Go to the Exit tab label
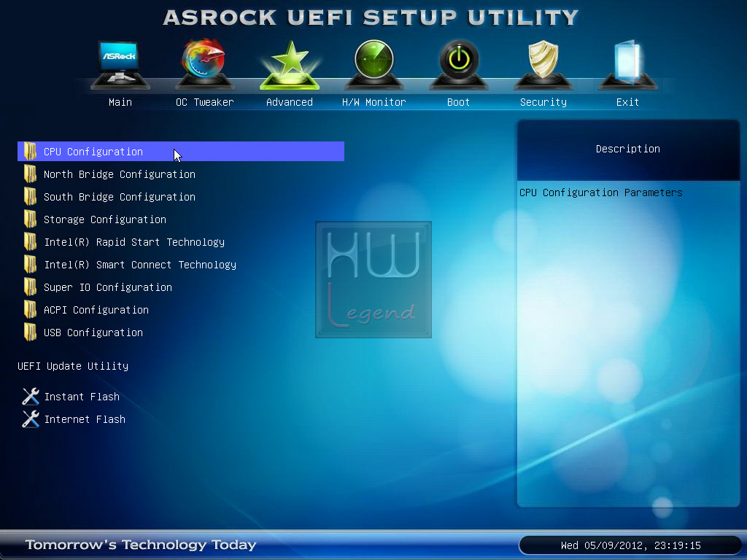This screenshot has height=560, width=747. pyautogui.click(x=627, y=102)
